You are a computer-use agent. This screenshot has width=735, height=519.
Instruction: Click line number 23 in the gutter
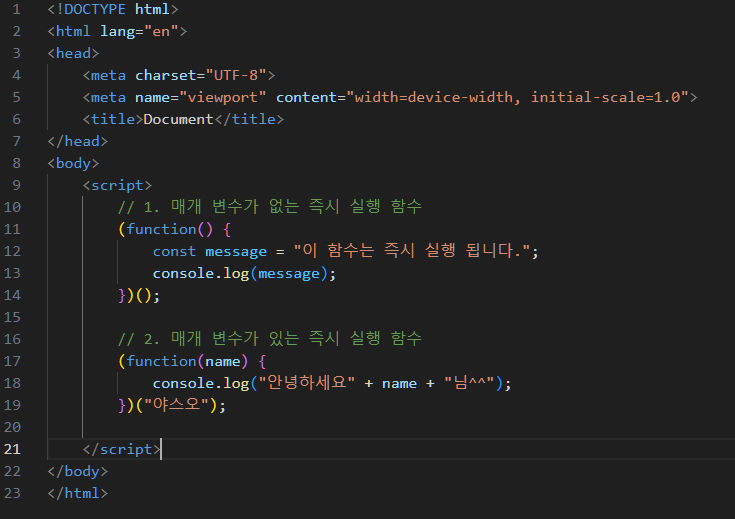[12, 493]
